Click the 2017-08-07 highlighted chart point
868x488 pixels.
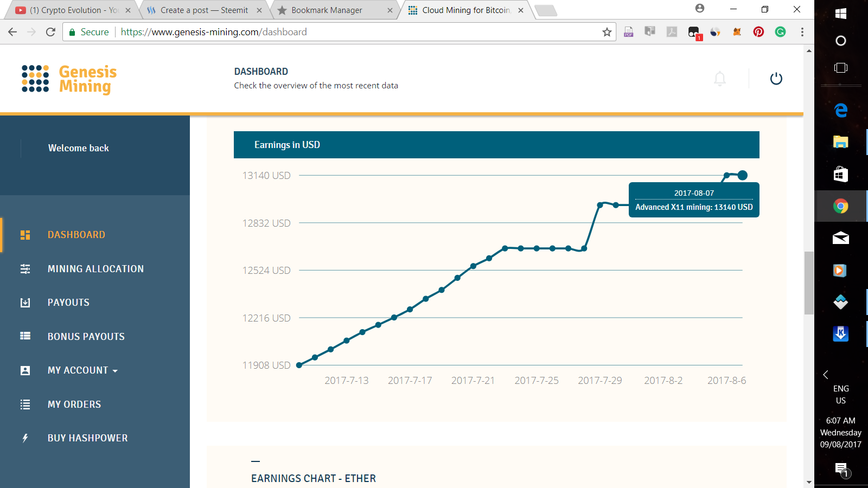pyautogui.click(x=743, y=175)
